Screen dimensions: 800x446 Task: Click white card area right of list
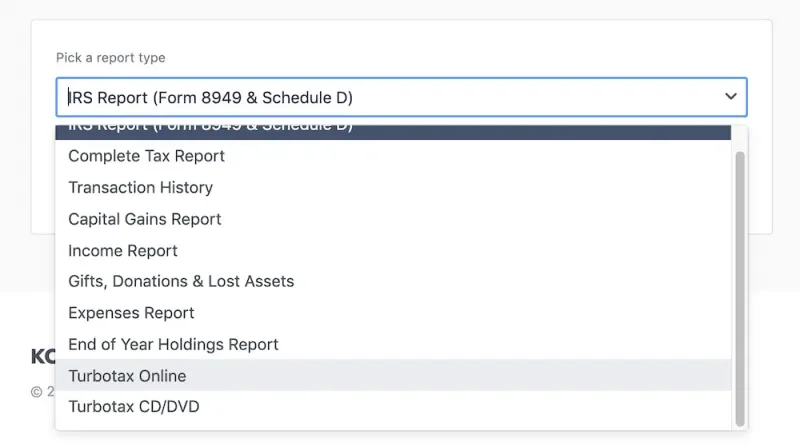(x=759, y=180)
